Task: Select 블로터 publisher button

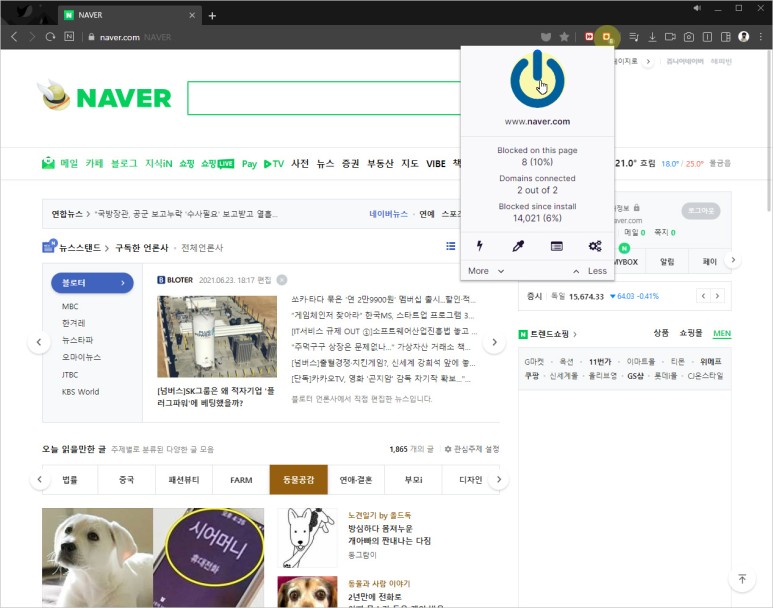Action: (x=92, y=283)
